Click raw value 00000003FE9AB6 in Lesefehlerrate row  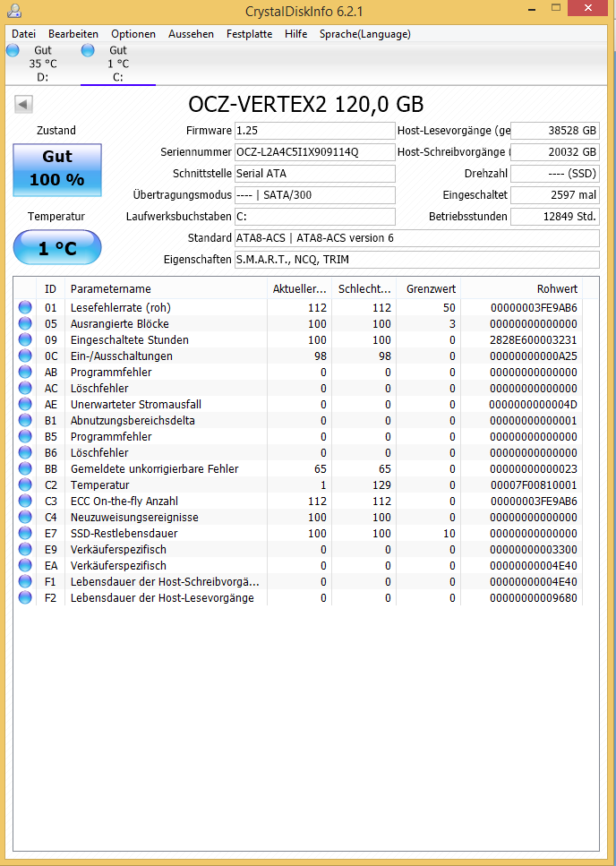click(534, 308)
